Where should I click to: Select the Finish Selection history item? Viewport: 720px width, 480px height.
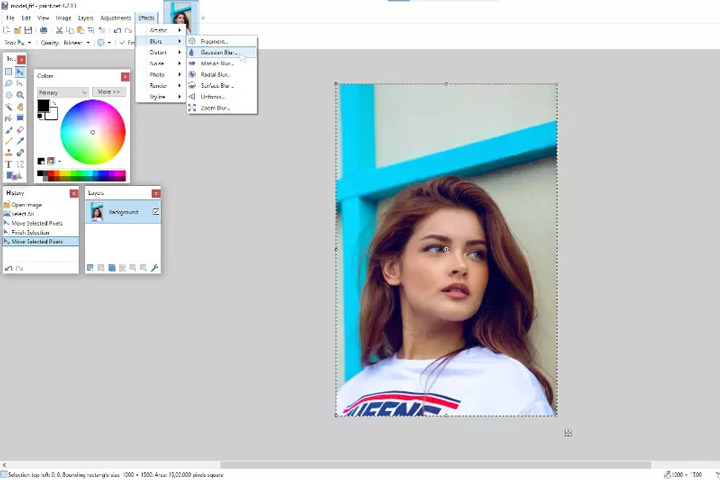click(30, 232)
